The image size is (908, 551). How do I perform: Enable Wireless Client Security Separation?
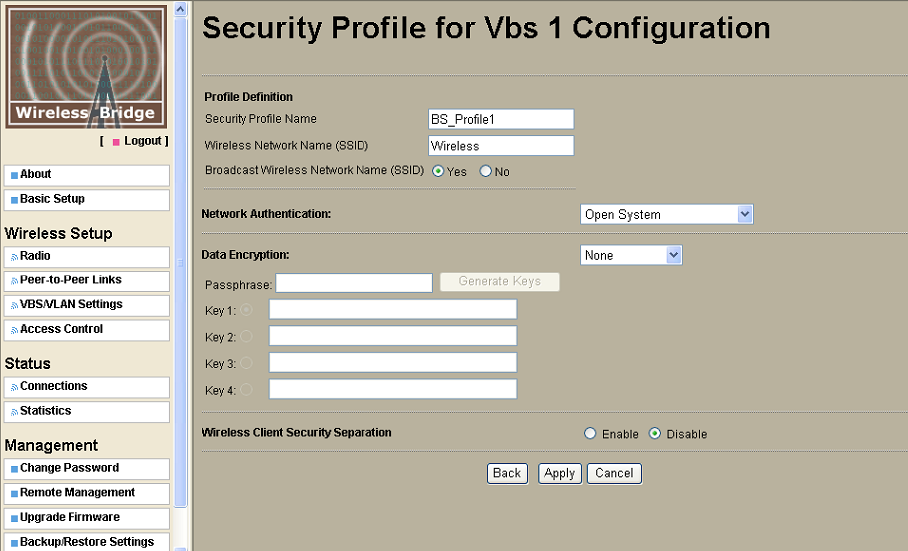point(590,434)
